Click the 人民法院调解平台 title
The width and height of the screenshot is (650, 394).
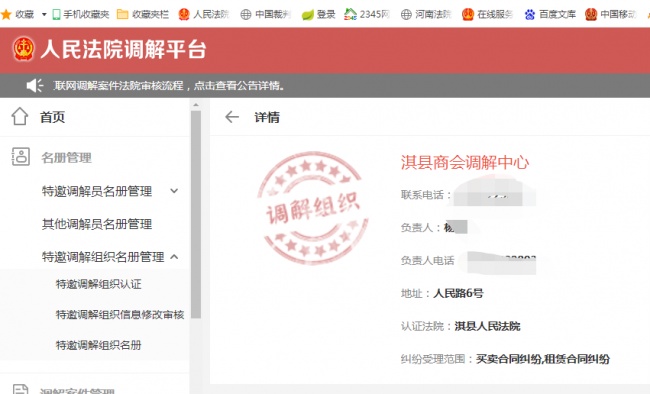[123, 50]
